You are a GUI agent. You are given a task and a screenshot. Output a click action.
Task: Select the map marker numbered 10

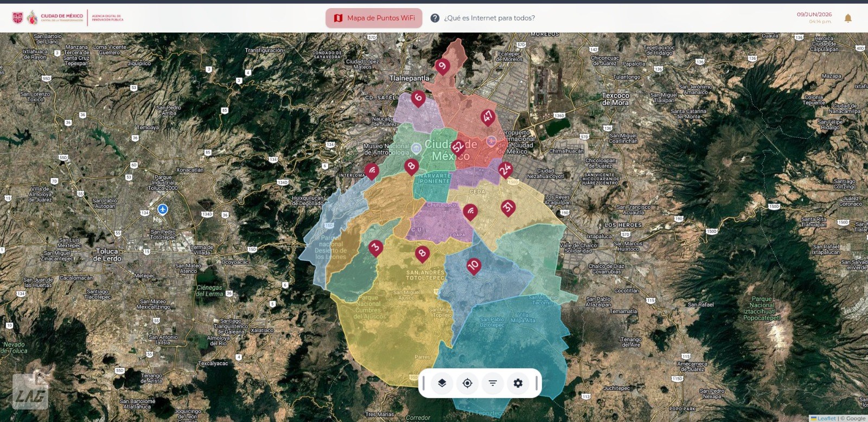(474, 266)
